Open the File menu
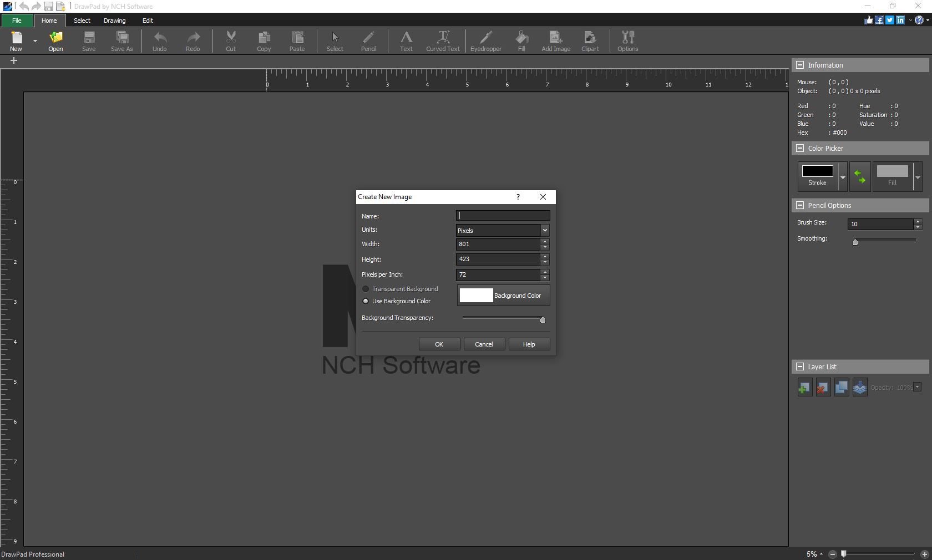932x560 pixels. click(x=17, y=21)
